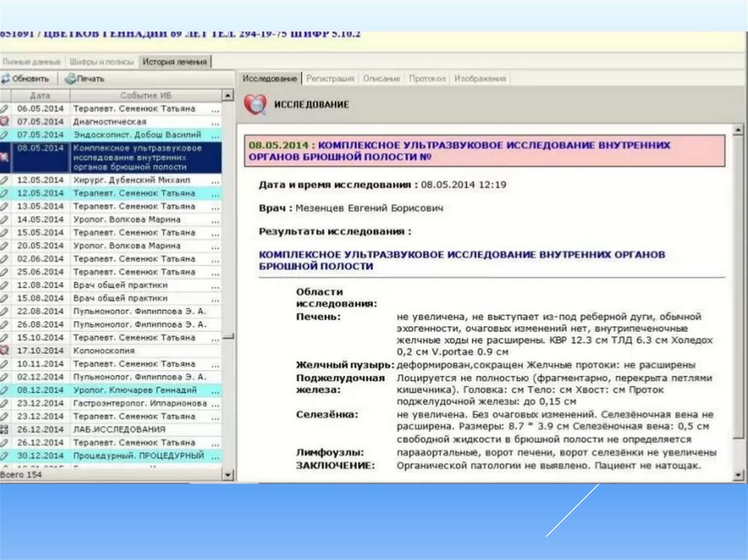Click the history list scroll-up arrow
Screen dimensions: 748x560
(228, 96)
